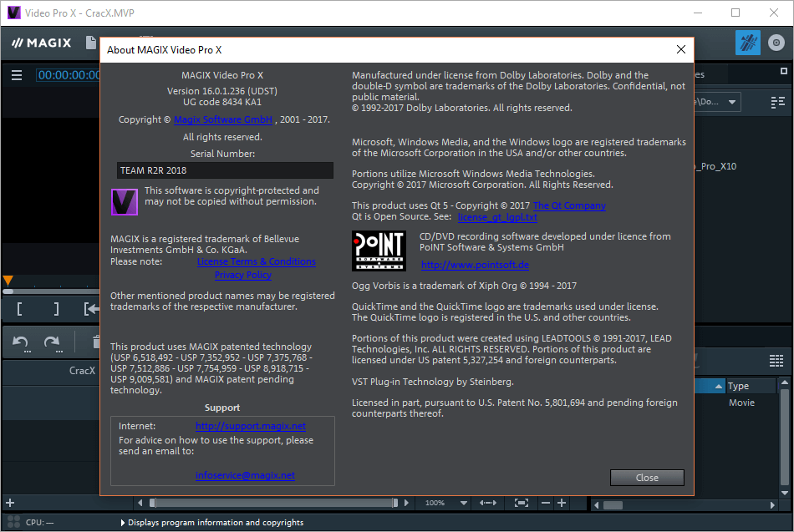Click the grid view icon in the project panel
Screen dimensions: 794x532
point(776,361)
